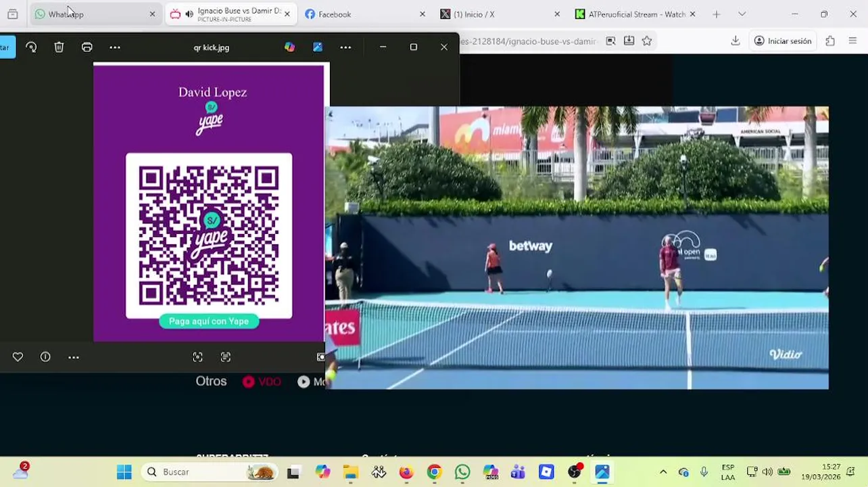Open the colorful Designer icon in Photos

pyautogui.click(x=289, y=47)
